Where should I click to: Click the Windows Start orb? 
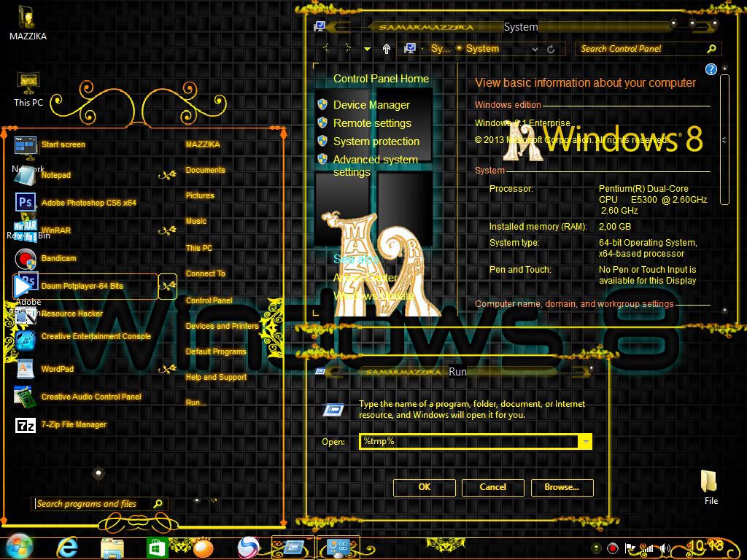pos(18,547)
